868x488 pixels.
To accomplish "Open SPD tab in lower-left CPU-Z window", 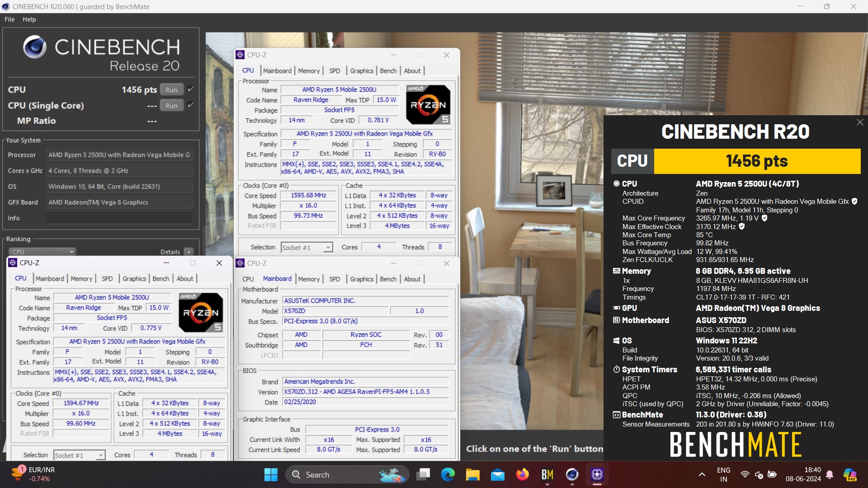I will [x=107, y=278].
